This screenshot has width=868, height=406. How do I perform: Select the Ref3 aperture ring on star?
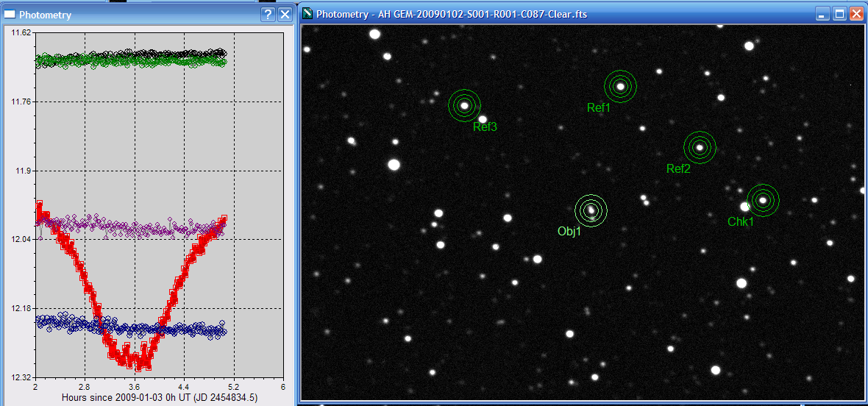coord(464,105)
